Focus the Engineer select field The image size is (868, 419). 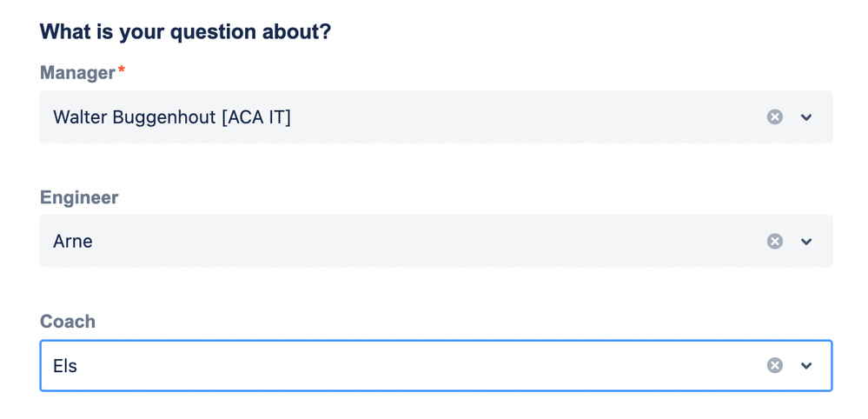point(436,241)
